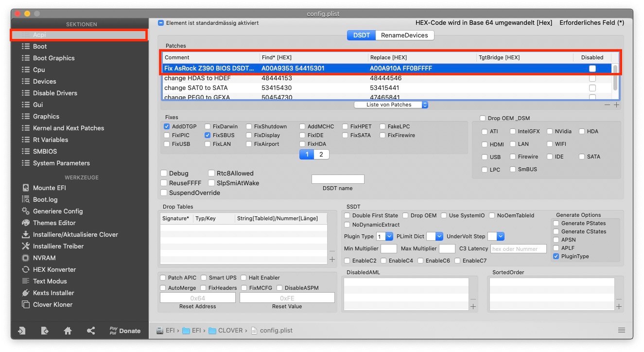Select the Kernel and Kext Patches section

[x=69, y=128]
